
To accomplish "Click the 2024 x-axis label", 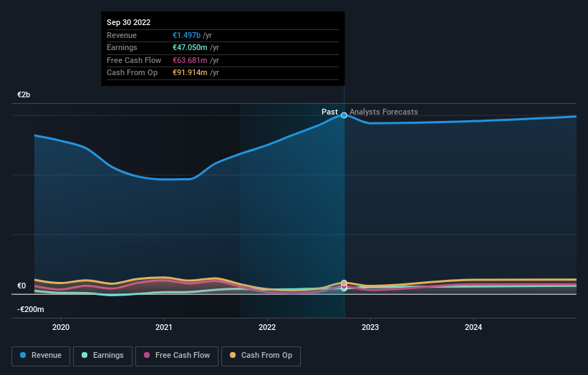I will (x=473, y=327).
